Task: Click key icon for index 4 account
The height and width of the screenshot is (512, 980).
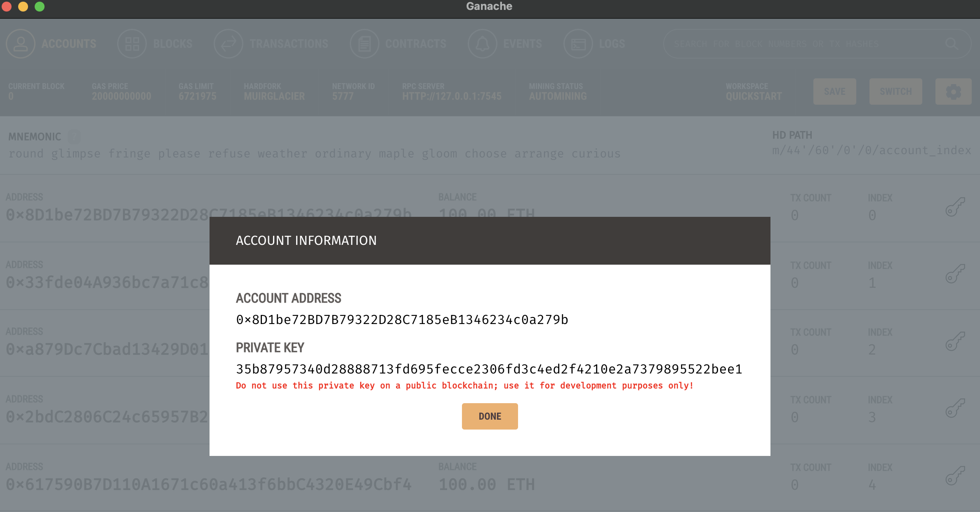Action: [955, 476]
